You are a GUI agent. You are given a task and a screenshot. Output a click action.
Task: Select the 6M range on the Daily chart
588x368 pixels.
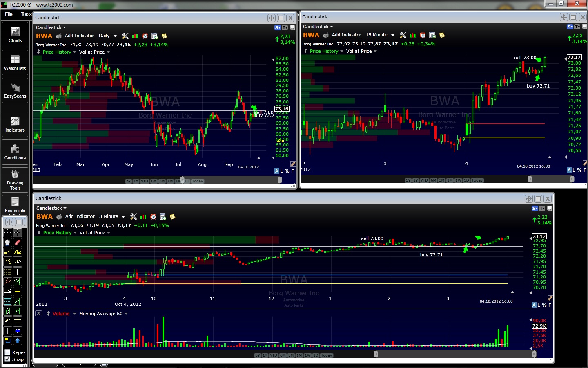tap(154, 181)
